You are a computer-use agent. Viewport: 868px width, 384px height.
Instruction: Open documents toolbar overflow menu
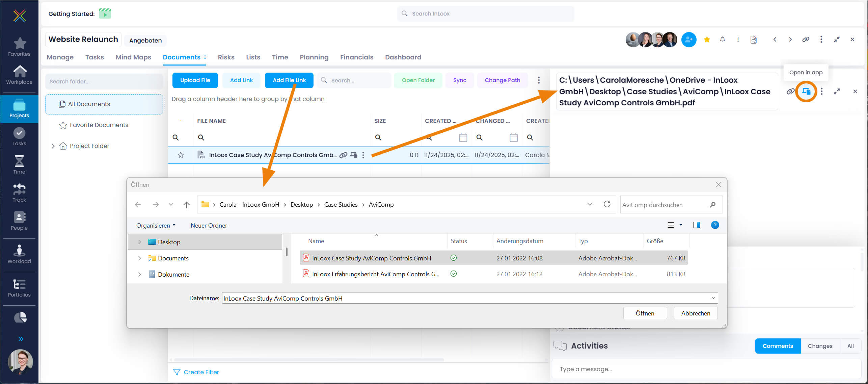(539, 80)
